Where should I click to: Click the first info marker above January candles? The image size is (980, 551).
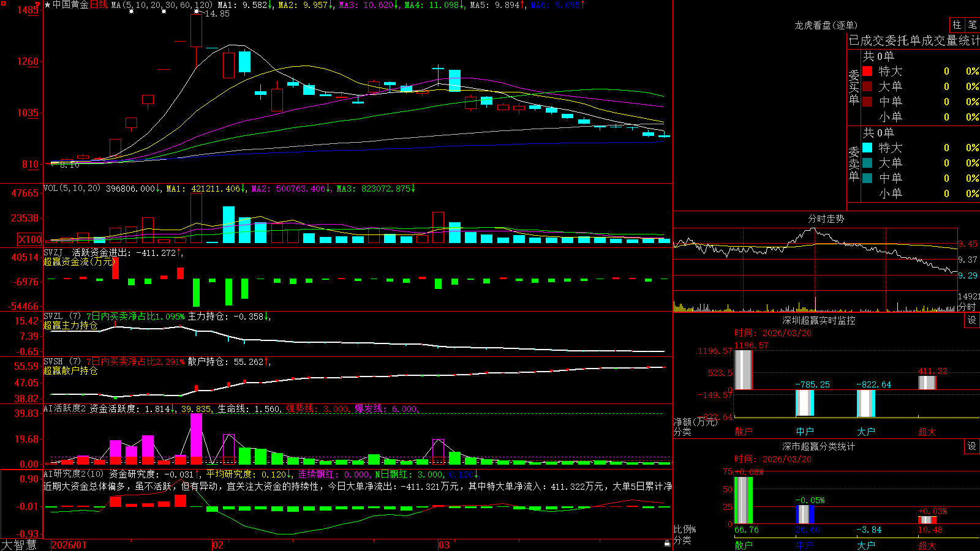point(131,12)
